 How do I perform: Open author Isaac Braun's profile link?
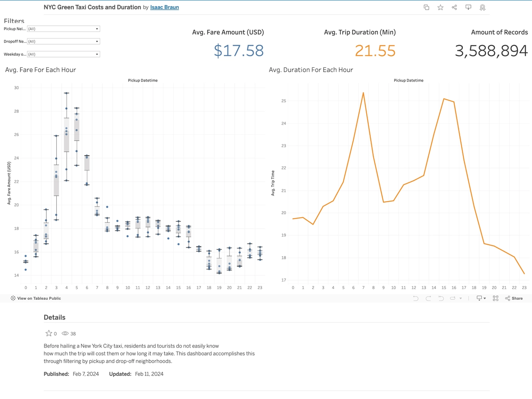pos(164,8)
